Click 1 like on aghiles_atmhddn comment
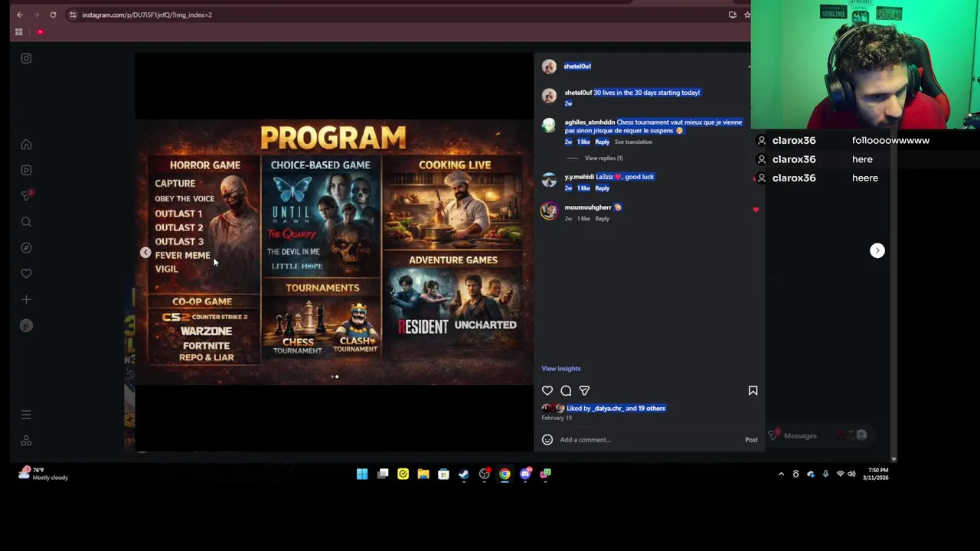This screenshot has width=980, height=551. click(x=583, y=142)
